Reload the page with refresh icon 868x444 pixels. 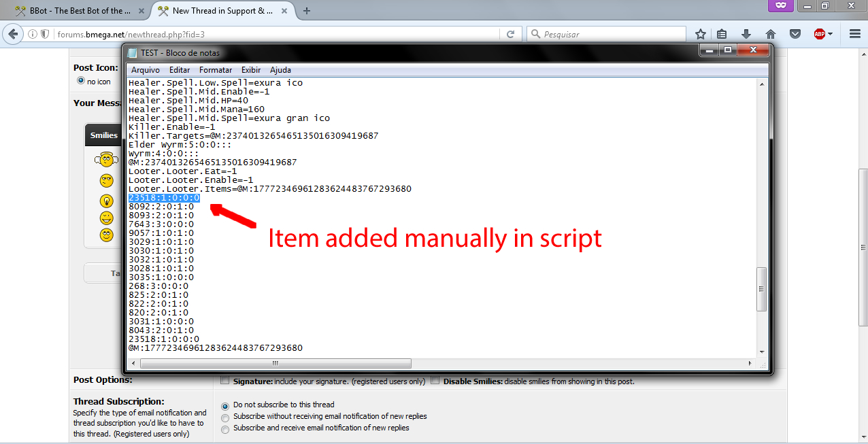point(510,34)
